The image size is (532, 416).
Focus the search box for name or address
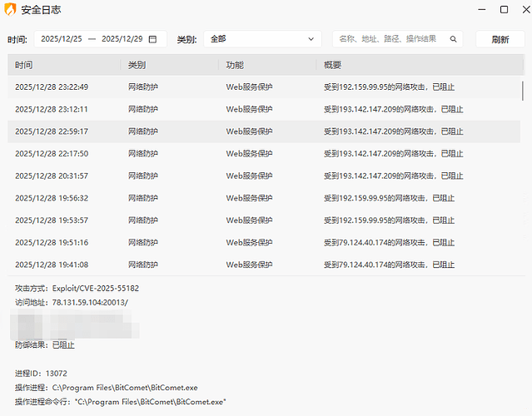391,39
